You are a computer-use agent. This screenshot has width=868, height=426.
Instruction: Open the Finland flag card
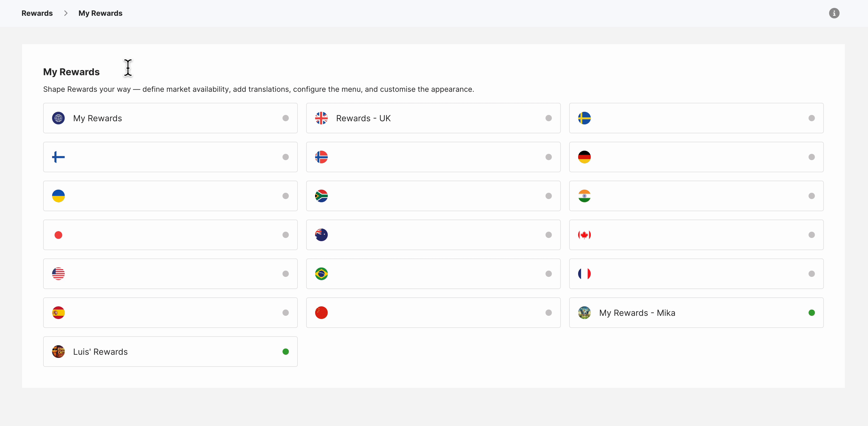tap(170, 157)
